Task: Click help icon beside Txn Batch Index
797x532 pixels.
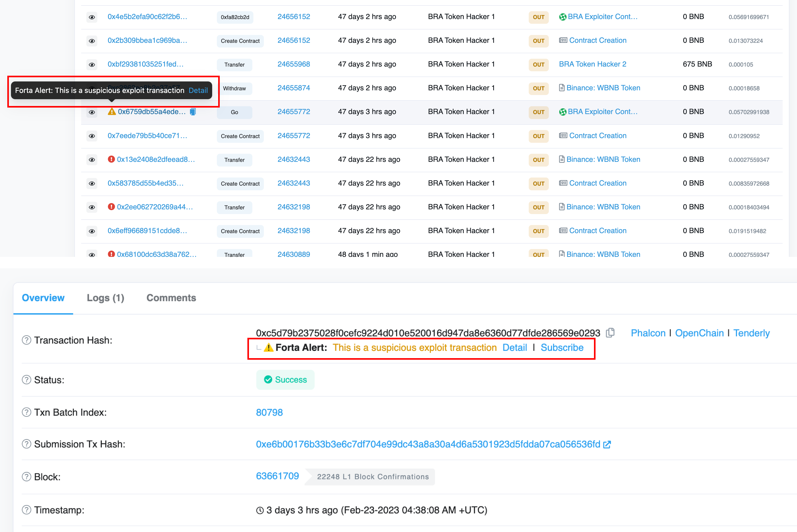Action: [x=26, y=412]
